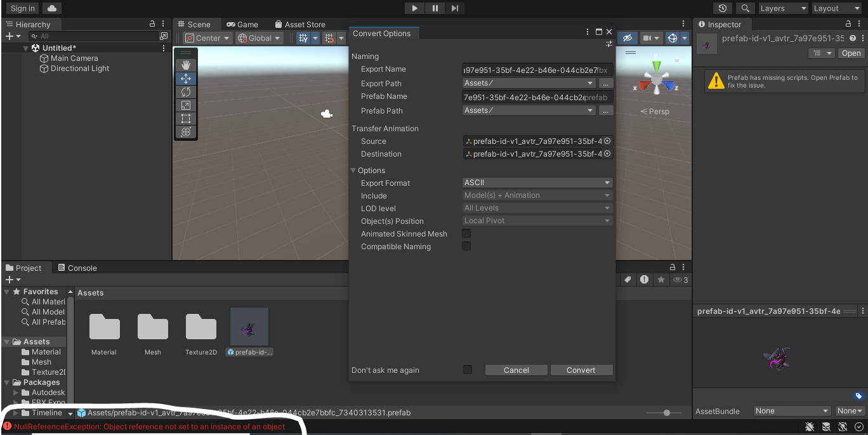Adjust the project icon size slider
The image size is (868, 435).
(666, 413)
